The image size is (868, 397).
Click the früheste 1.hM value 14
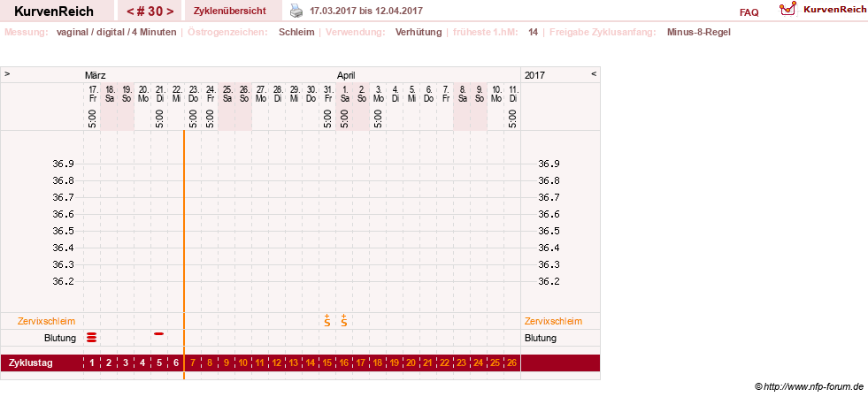[x=533, y=32]
